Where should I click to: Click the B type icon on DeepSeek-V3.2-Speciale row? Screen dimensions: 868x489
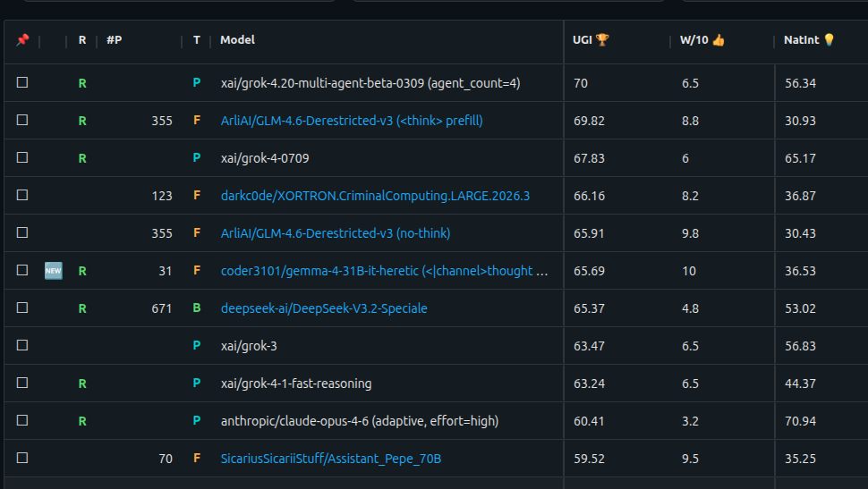pyautogui.click(x=197, y=308)
